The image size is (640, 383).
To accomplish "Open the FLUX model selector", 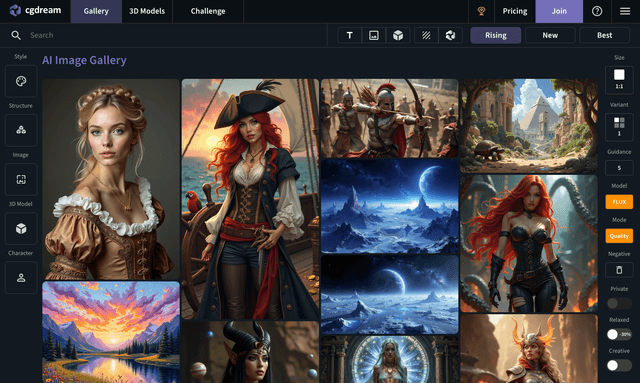I will click(x=619, y=202).
